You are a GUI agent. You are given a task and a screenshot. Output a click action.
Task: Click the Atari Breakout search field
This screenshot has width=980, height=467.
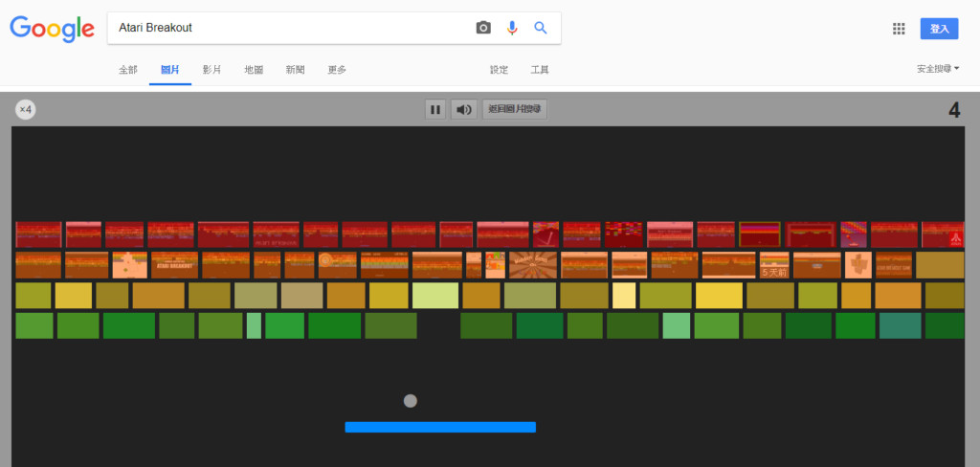click(x=287, y=28)
